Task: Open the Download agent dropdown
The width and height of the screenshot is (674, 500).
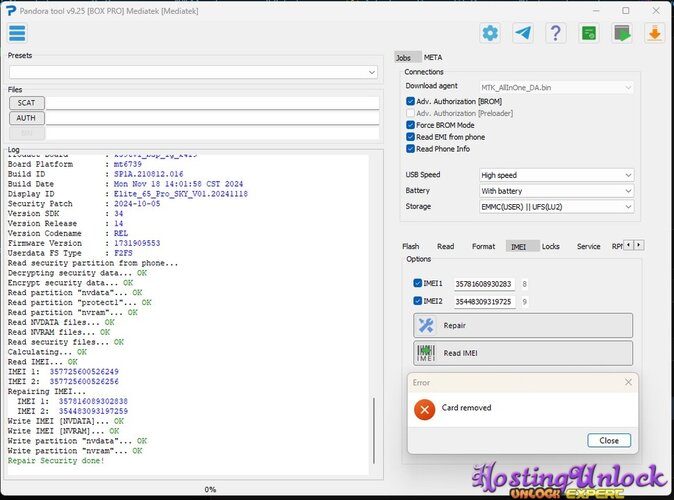Action: 556,88
